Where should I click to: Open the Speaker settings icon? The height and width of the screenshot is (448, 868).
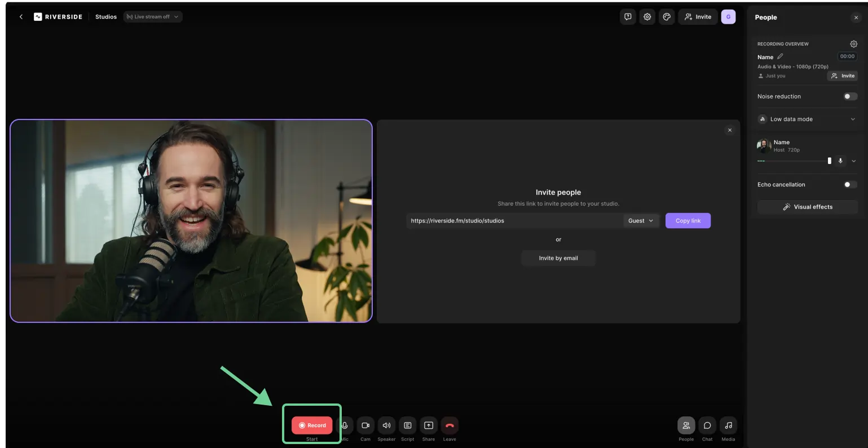pyautogui.click(x=386, y=425)
